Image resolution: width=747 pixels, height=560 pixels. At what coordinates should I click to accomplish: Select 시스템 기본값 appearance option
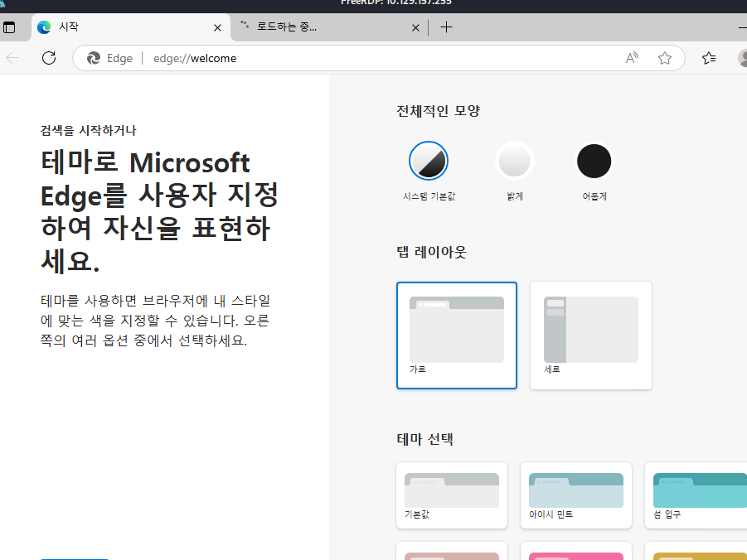(x=429, y=171)
